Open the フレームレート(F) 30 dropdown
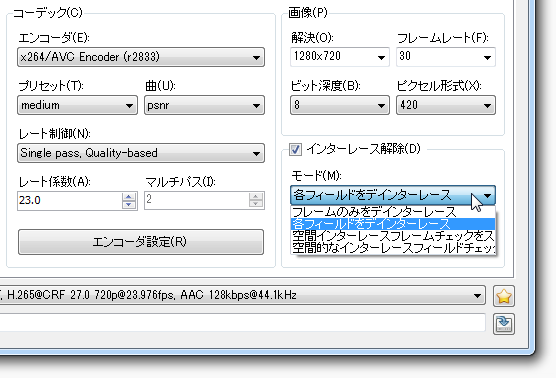Image resolution: width=556 pixels, height=378 pixels. pos(446,57)
